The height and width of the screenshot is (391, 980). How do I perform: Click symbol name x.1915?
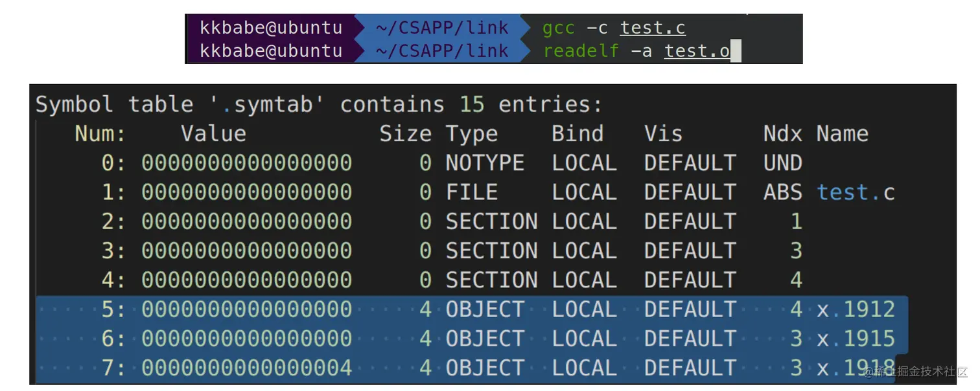(856, 339)
